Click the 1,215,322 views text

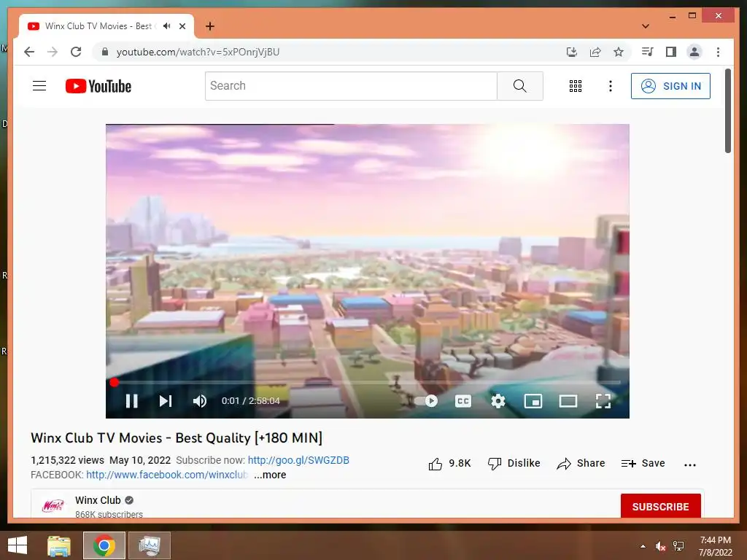[67, 460]
